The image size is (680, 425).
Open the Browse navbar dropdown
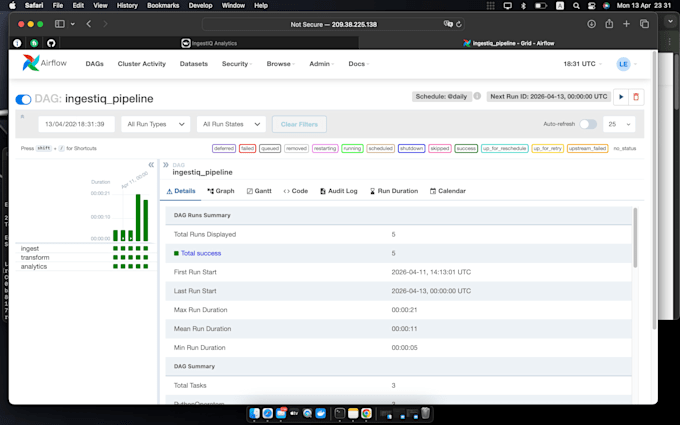[x=281, y=64]
